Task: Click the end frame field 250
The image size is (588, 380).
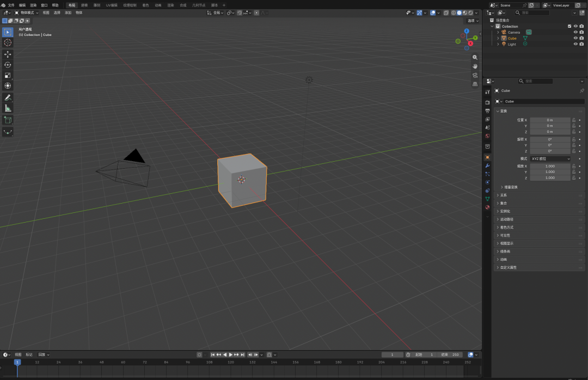Action: pyautogui.click(x=450, y=354)
